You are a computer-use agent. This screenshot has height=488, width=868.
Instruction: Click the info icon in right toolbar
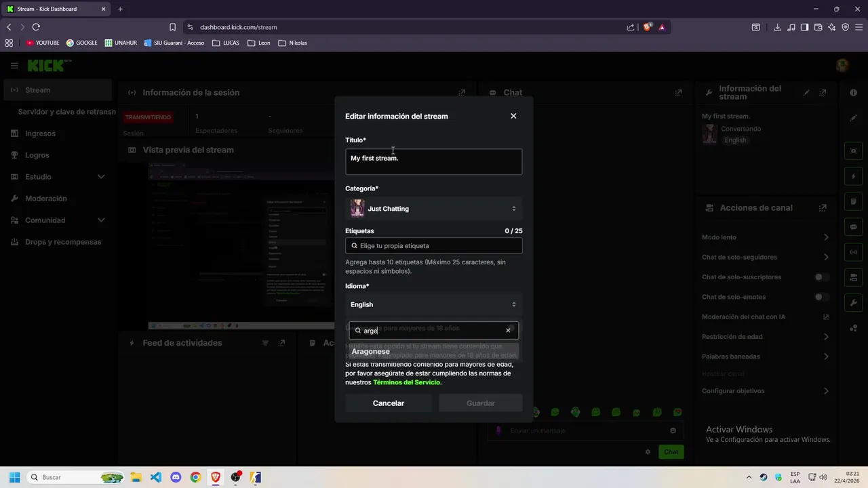[854, 93]
